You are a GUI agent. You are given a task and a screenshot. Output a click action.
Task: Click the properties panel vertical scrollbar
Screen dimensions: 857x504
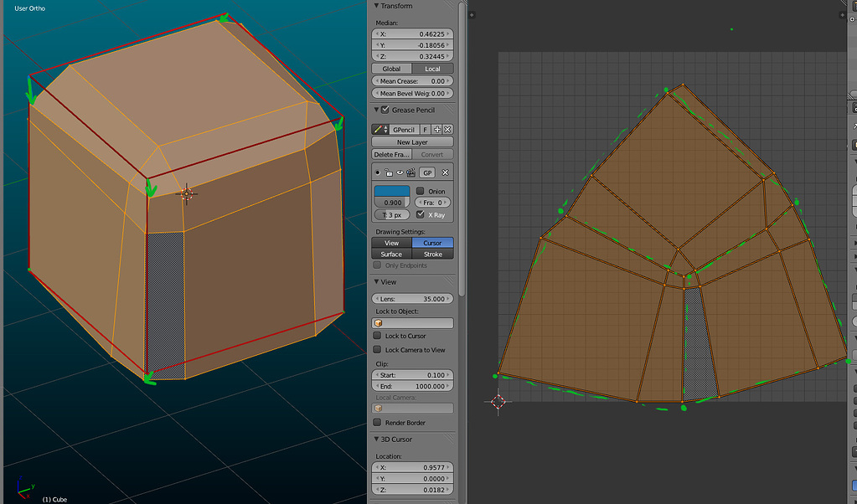click(x=462, y=148)
